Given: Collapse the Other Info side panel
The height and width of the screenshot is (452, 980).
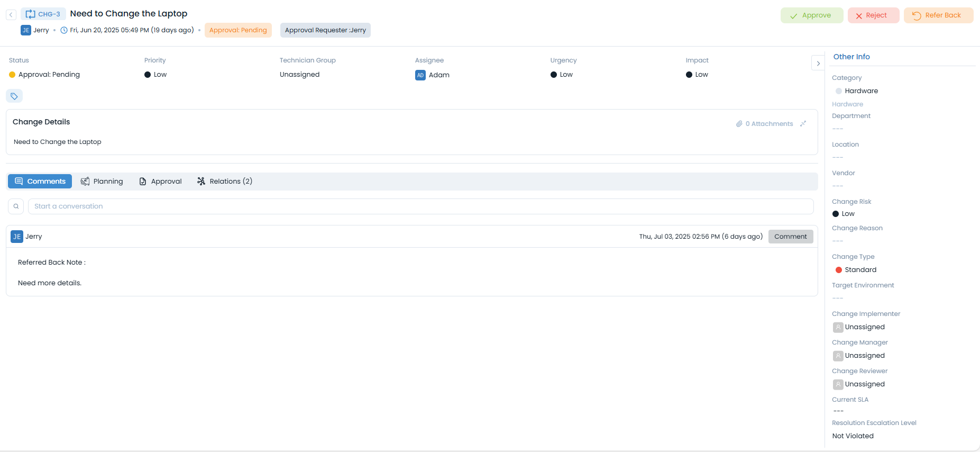Looking at the screenshot, I should pos(818,64).
